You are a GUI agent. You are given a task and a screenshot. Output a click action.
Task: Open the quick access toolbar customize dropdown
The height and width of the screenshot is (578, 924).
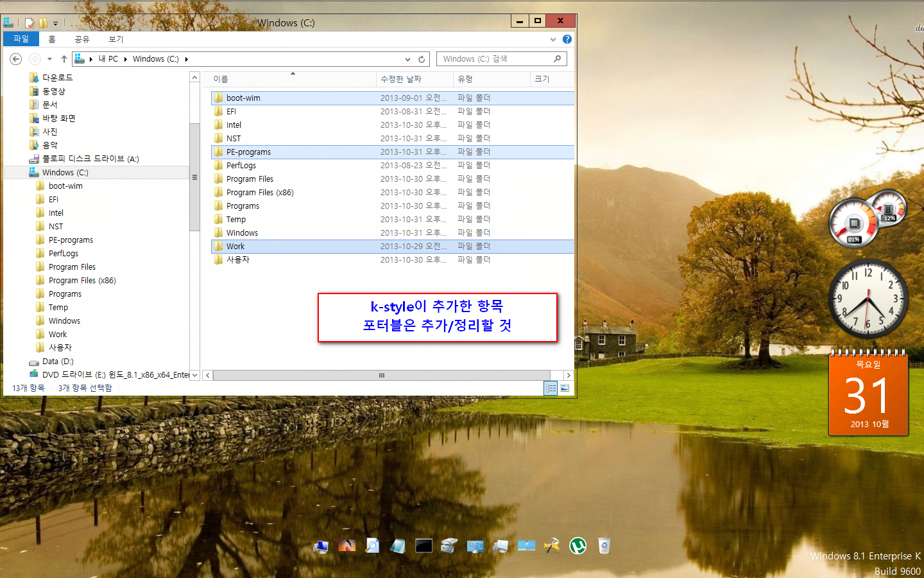(56, 23)
